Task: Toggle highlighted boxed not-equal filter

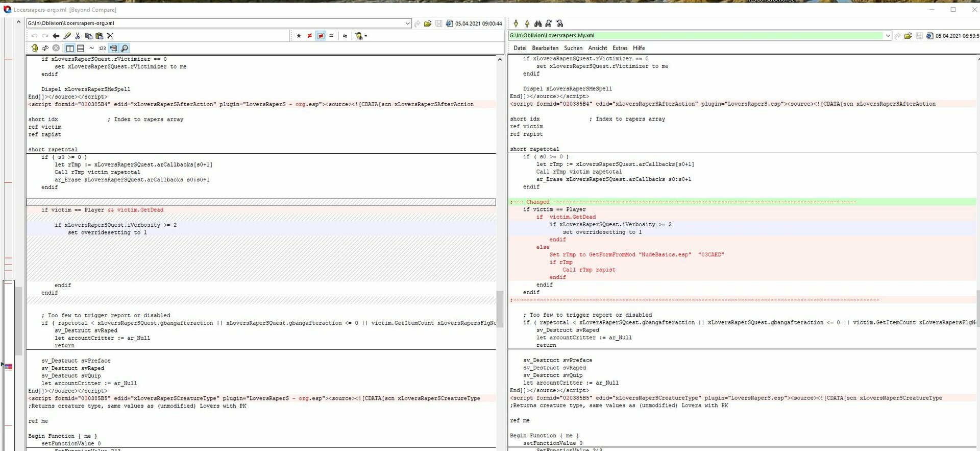Action: pyautogui.click(x=321, y=36)
